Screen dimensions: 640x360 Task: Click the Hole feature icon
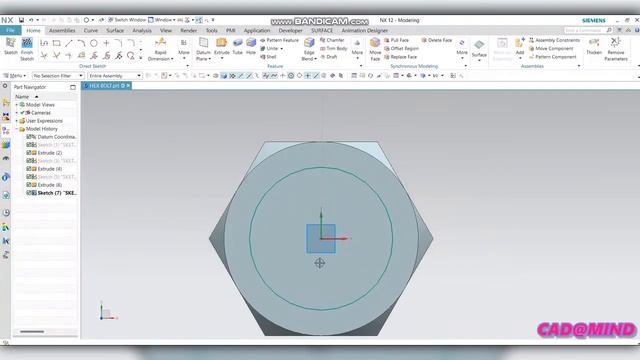tap(251, 43)
